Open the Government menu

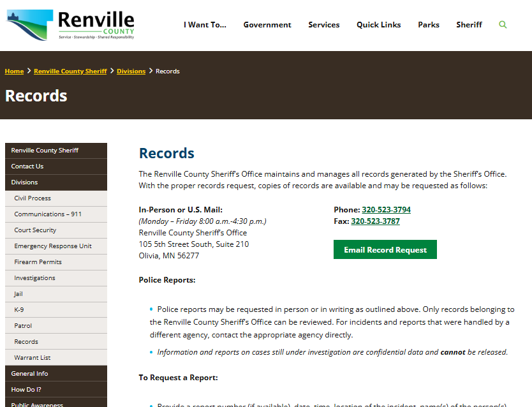(267, 25)
